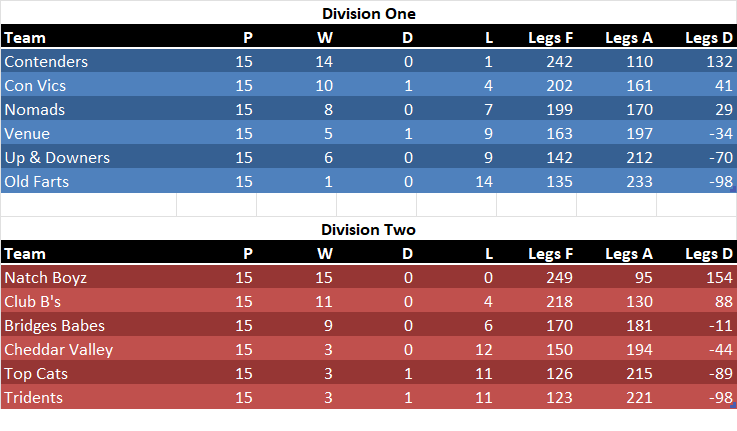
Task: Select the Old Farts team cell
Action: click(37, 181)
